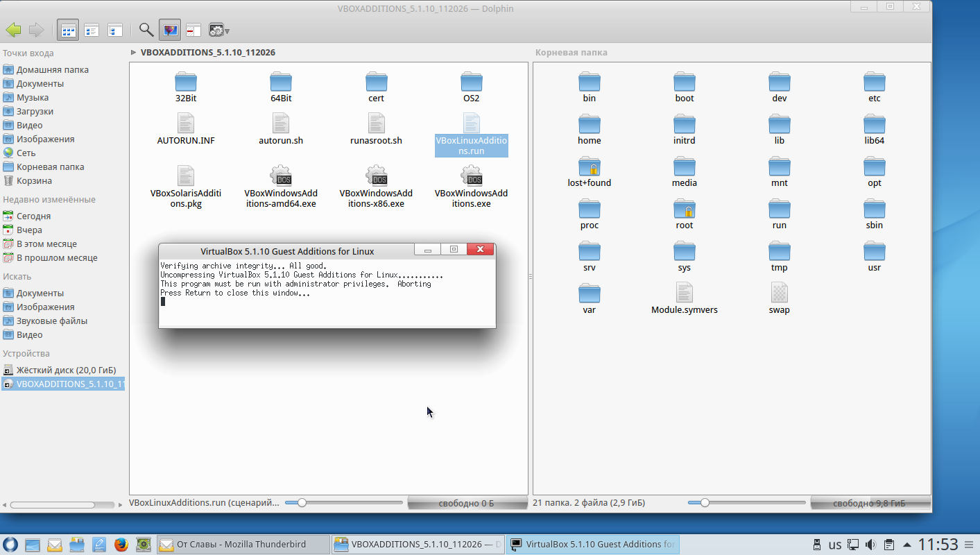Select the locked lost+found folder
This screenshot has width=980, height=555.
[590, 166]
